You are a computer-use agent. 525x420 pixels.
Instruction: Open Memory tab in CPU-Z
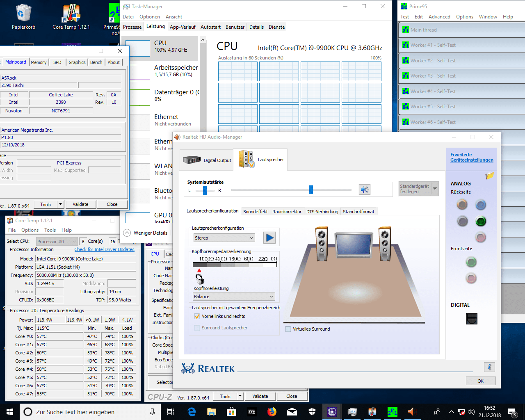point(39,62)
